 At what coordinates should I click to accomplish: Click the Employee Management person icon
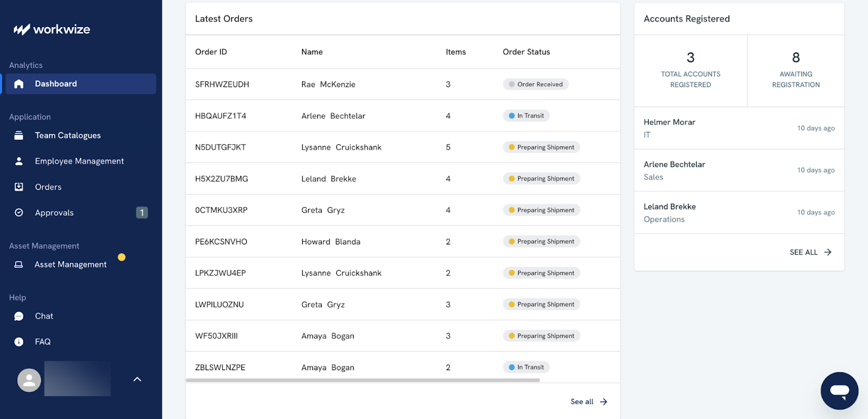pyautogui.click(x=19, y=162)
